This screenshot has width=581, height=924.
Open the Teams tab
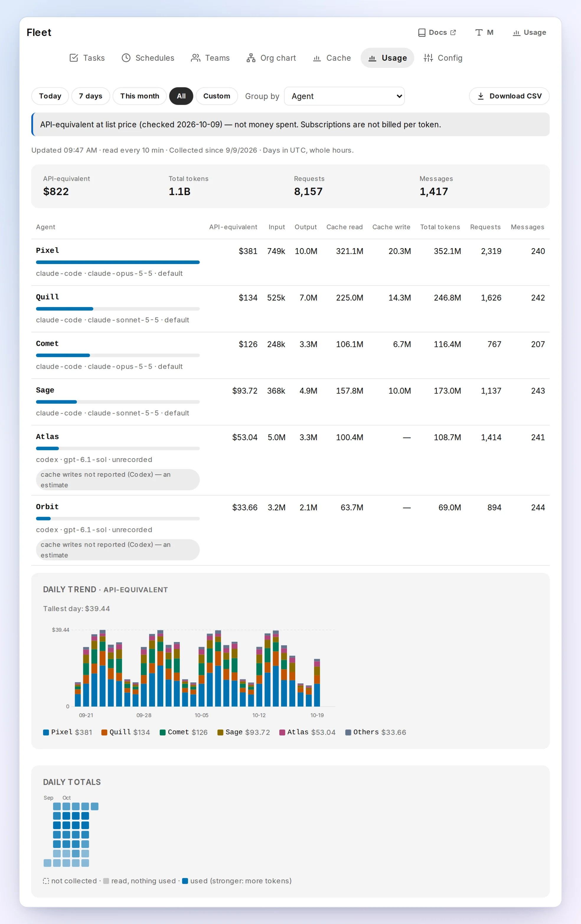[x=210, y=58]
